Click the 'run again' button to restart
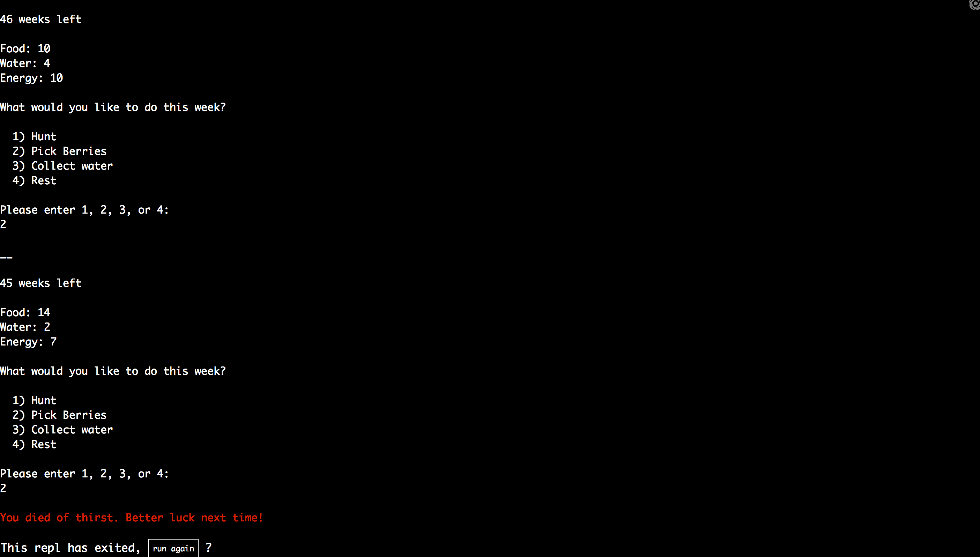Screen dimensions: 980x557 click(x=173, y=548)
